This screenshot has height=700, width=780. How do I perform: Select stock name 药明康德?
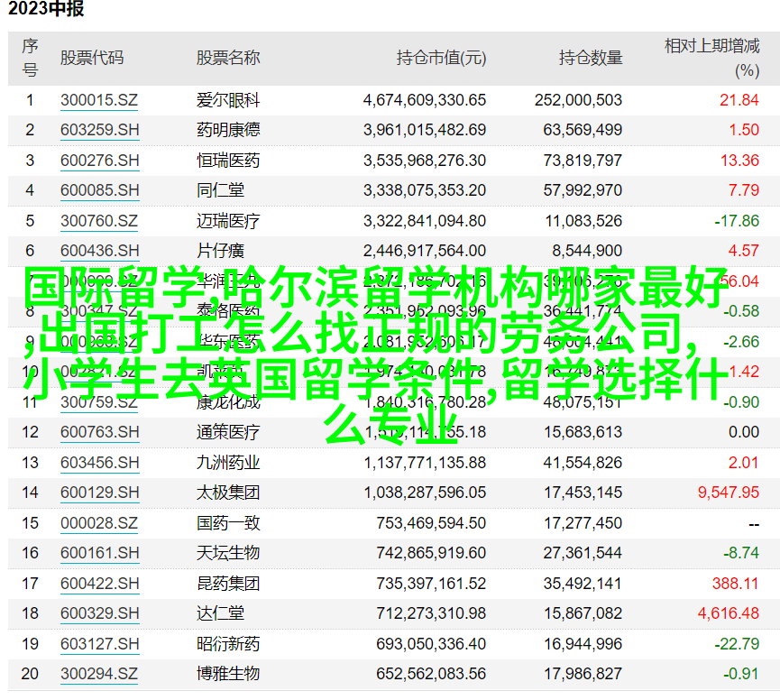point(228,130)
